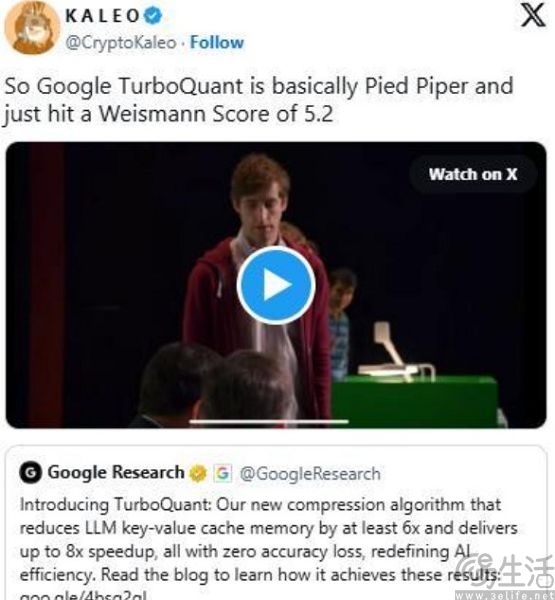This screenshot has height=600, width=555.
Task: Click KALEO's blue verified badge
Action: (x=153, y=16)
